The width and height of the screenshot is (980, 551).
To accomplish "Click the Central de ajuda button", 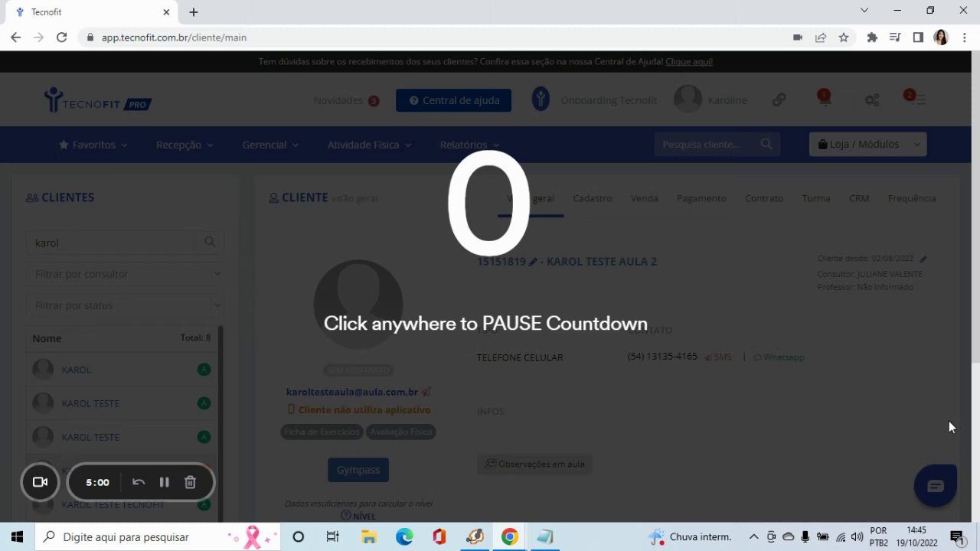I will point(453,100).
